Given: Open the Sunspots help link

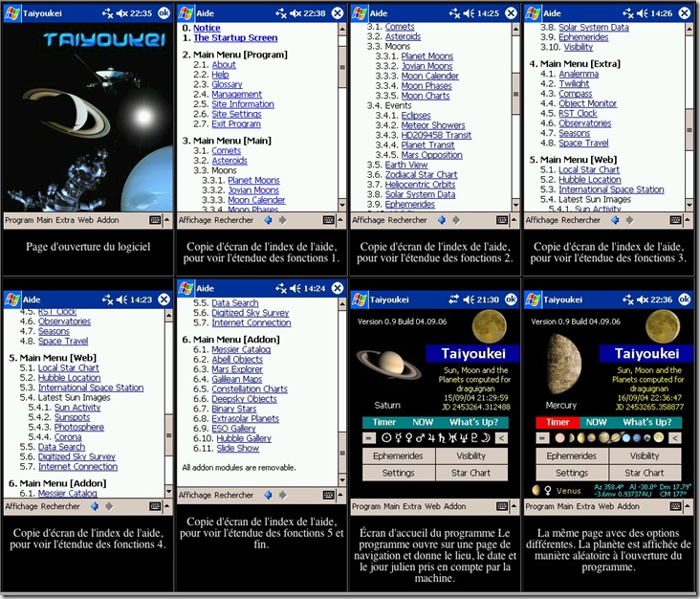Looking at the screenshot, I should pyautogui.click(x=72, y=417).
